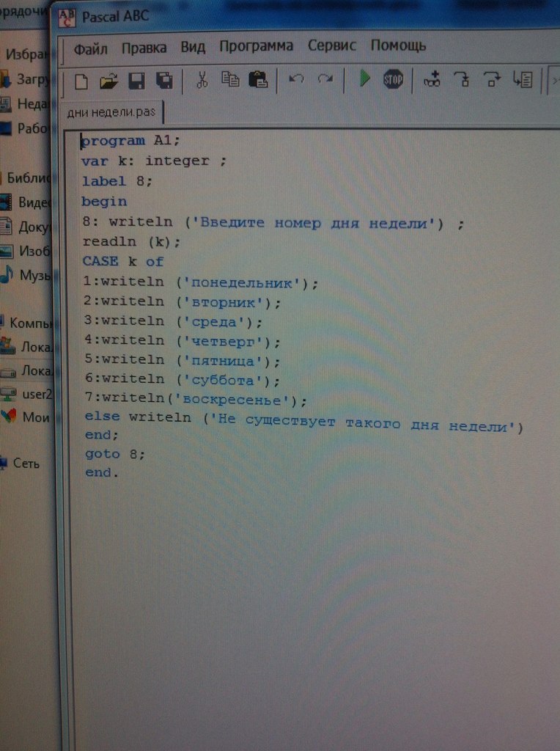Click the 'readln (k);' line
Screen dimensions: 560x751
click(x=131, y=241)
